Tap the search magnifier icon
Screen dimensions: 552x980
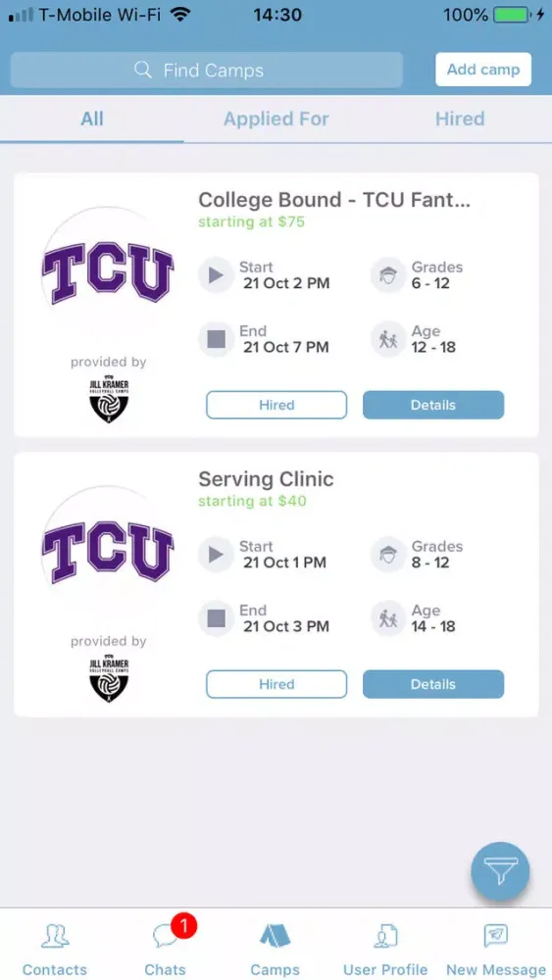(x=143, y=70)
